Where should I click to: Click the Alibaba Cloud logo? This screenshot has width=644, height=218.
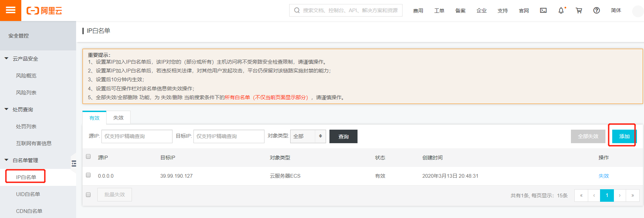(x=44, y=10)
